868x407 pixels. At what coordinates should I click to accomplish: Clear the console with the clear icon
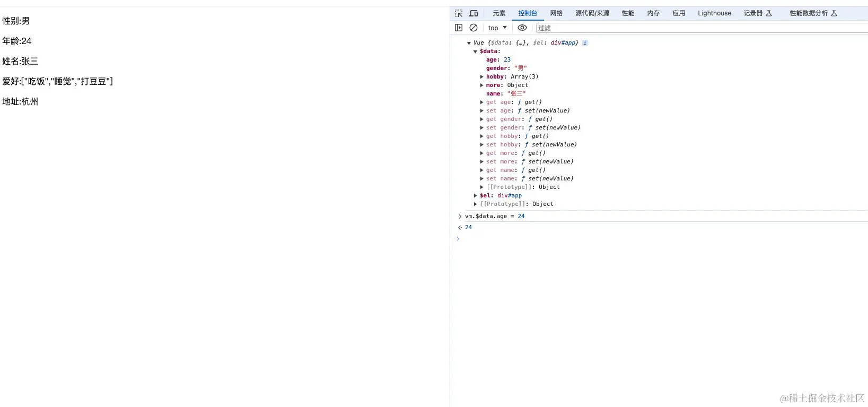pos(474,28)
